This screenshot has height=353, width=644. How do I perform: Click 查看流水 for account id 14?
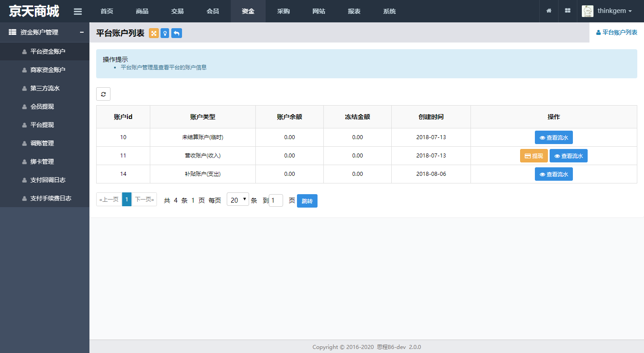[x=554, y=174]
